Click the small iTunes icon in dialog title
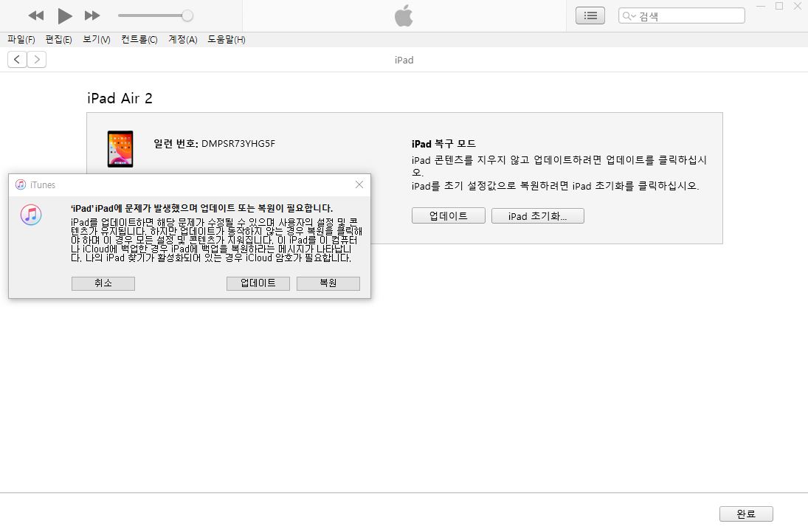This screenshot has height=532, width=808. [x=21, y=184]
